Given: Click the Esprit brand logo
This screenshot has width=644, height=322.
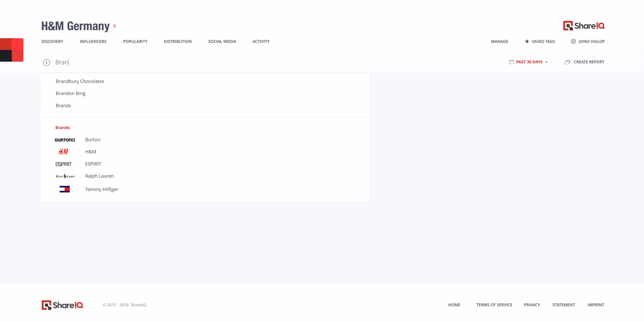Looking at the screenshot, I should 63,164.
